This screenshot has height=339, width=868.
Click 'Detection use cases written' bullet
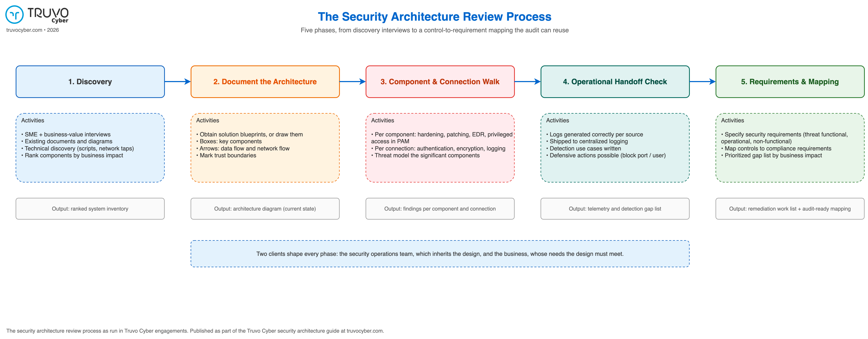pyautogui.click(x=583, y=149)
